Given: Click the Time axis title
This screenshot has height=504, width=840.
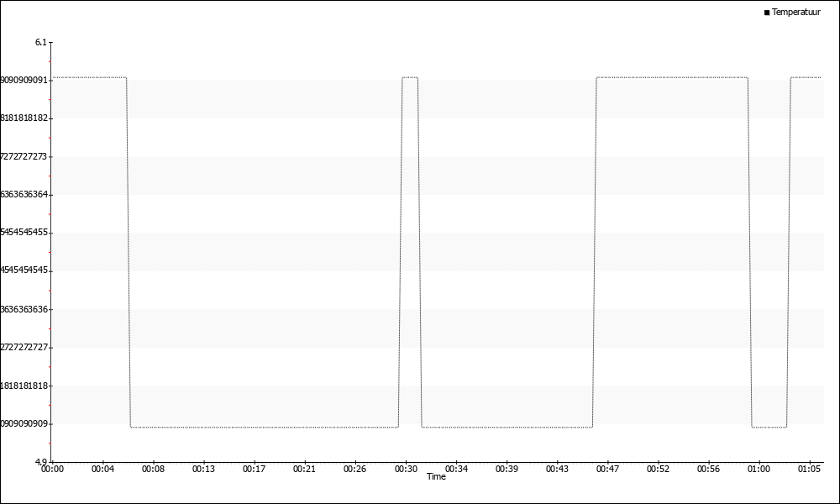Looking at the screenshot, I should pyautogui.click(x=436, y=476).
